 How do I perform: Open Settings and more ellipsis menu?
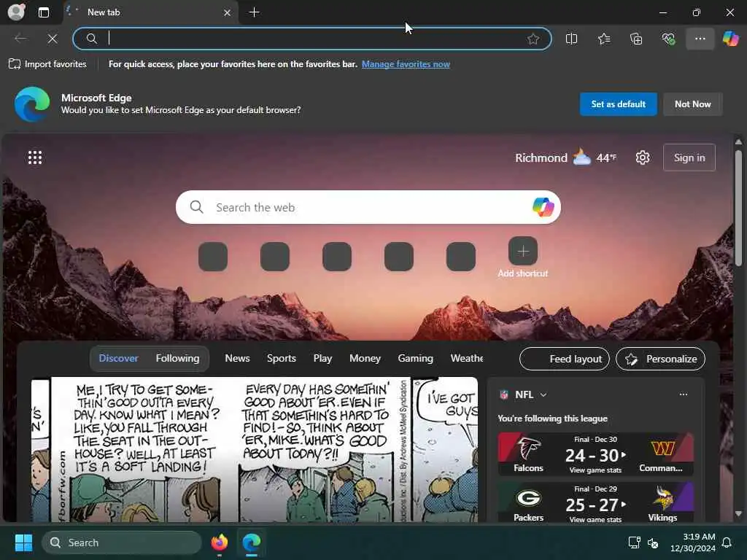pos(700,39)
